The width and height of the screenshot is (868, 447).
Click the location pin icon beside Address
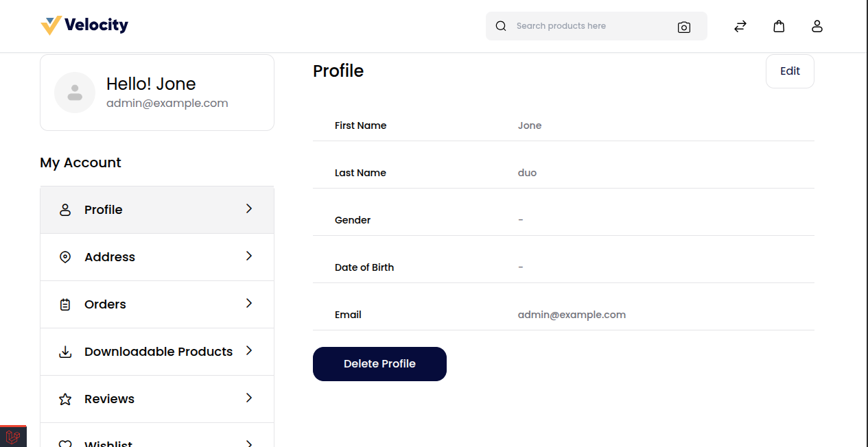tap(64, 256)
